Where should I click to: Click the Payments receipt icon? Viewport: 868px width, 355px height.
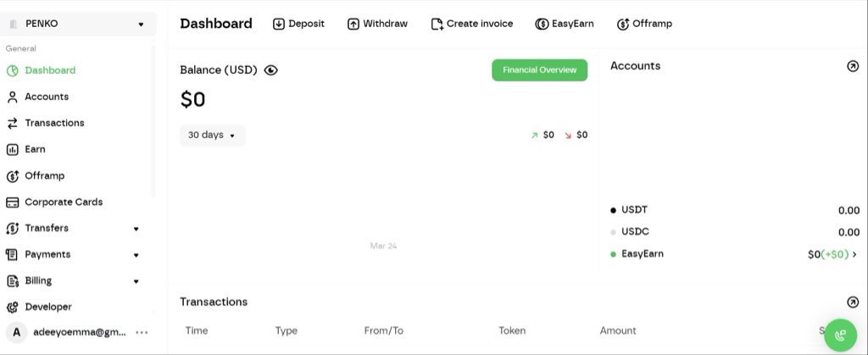click(12, 254)
